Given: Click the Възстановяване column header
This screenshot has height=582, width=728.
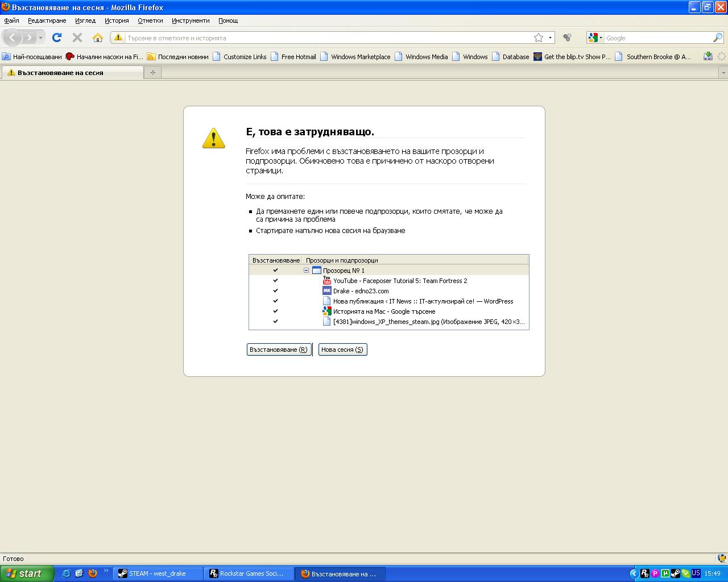Looking at the screenshot, I should pos(276,260).
